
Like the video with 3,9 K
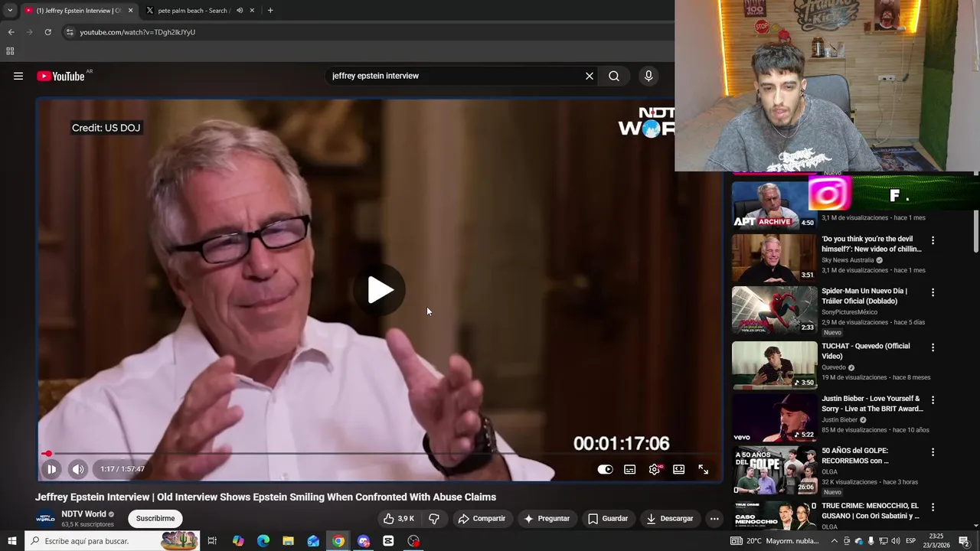pos(399,518)
